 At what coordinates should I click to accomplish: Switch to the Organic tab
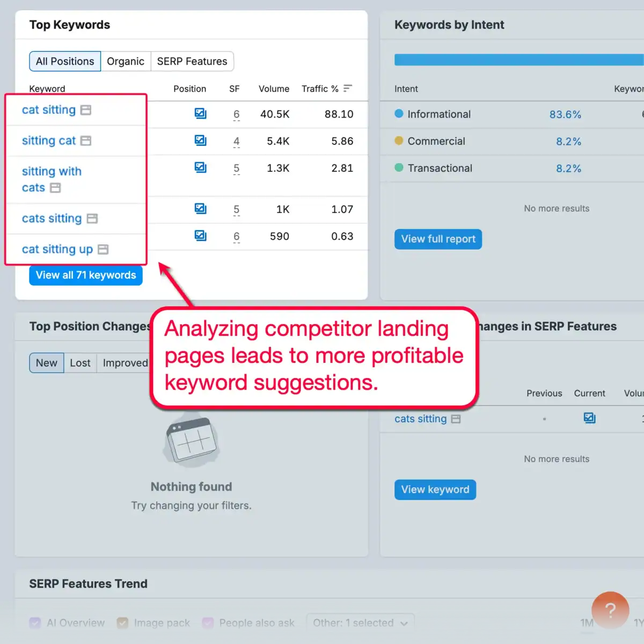pyautogui.click(x=126, y=61)
